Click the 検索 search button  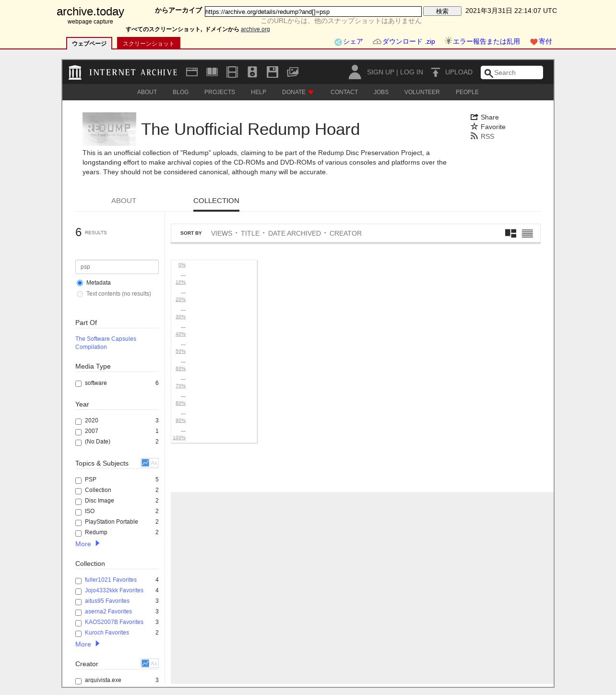442,11
